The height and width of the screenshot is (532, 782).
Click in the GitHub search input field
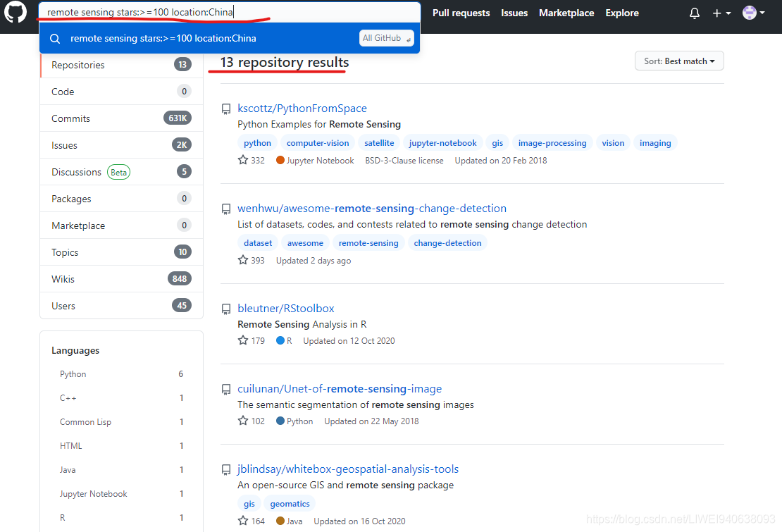230,12
